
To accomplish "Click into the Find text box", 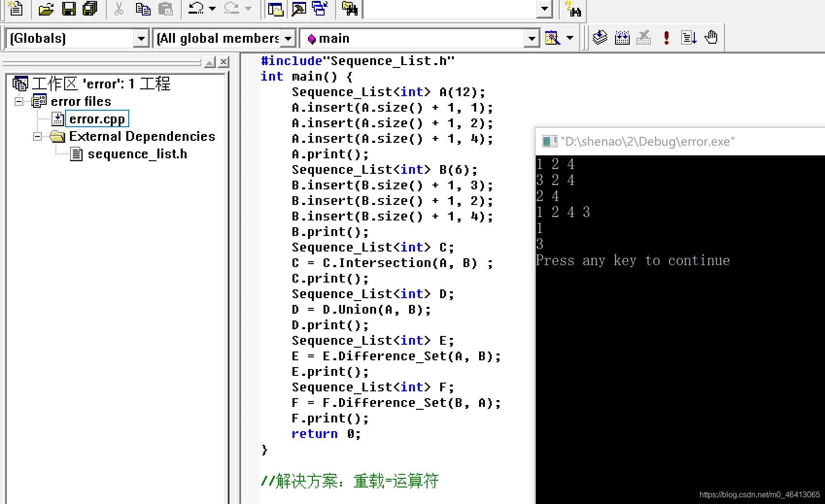I will [450, 9].
